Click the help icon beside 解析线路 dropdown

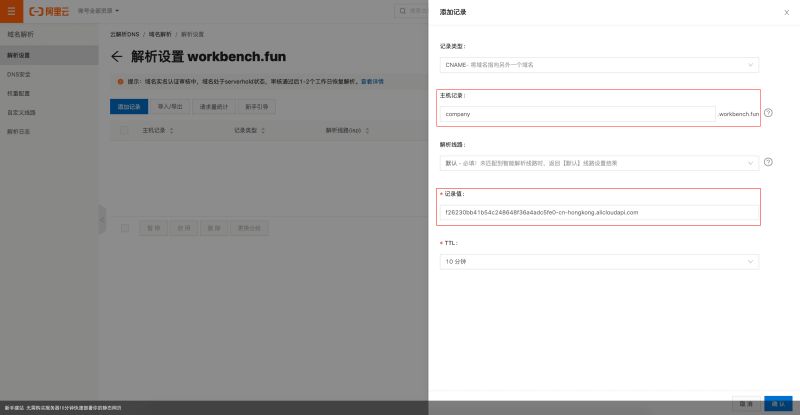pyautogui.click(x=768, y=162)
